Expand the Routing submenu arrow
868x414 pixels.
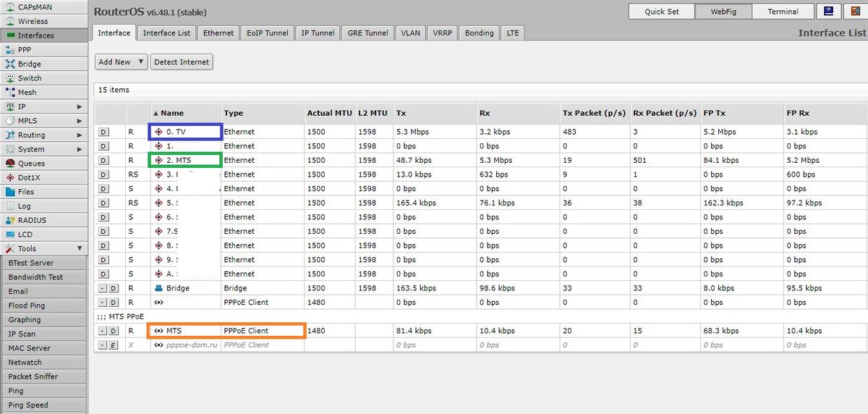[79, 135]
